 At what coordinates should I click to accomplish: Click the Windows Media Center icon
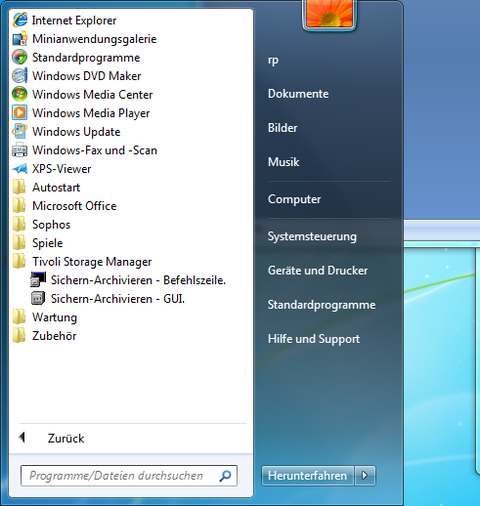[x=20, y=94]
